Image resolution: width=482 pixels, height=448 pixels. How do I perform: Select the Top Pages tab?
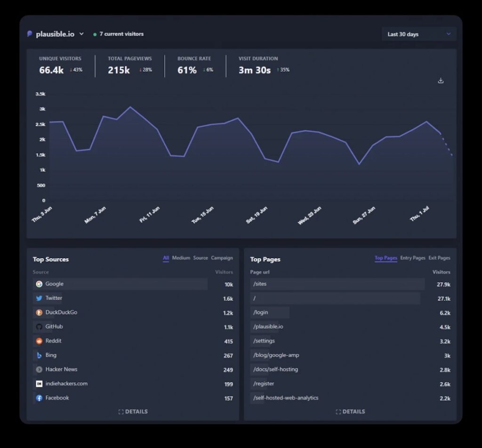coord(386,258)
